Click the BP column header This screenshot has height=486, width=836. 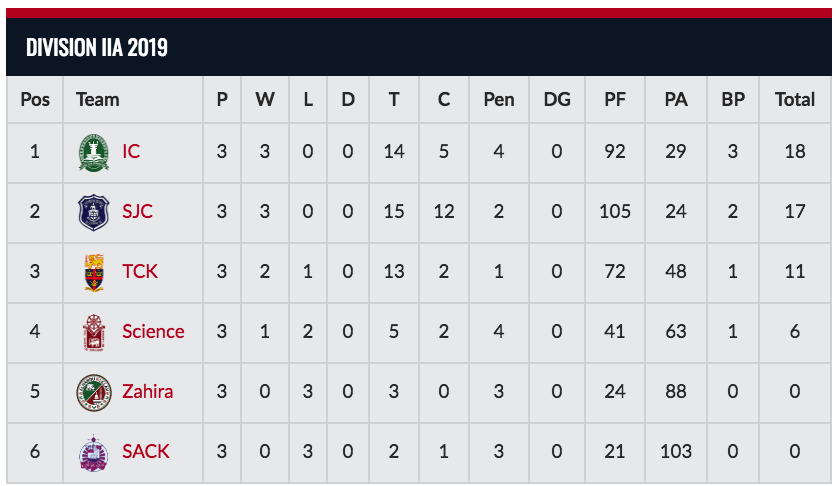(x=733, y=100)
